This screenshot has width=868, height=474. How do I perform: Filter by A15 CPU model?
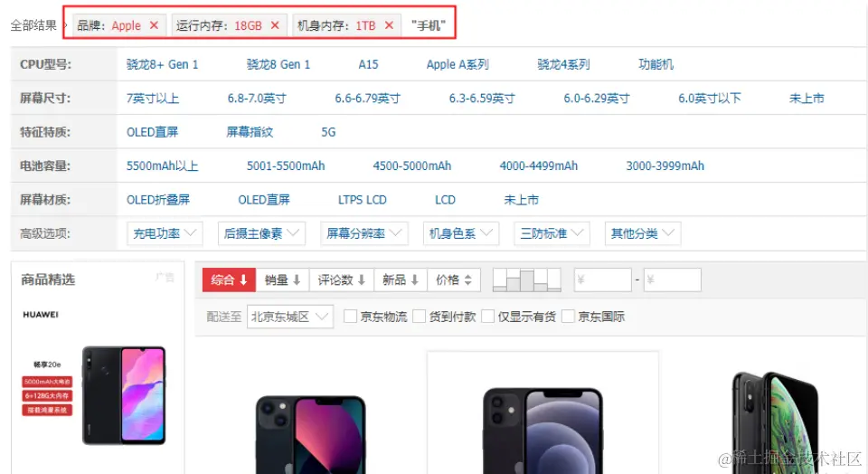368,65
